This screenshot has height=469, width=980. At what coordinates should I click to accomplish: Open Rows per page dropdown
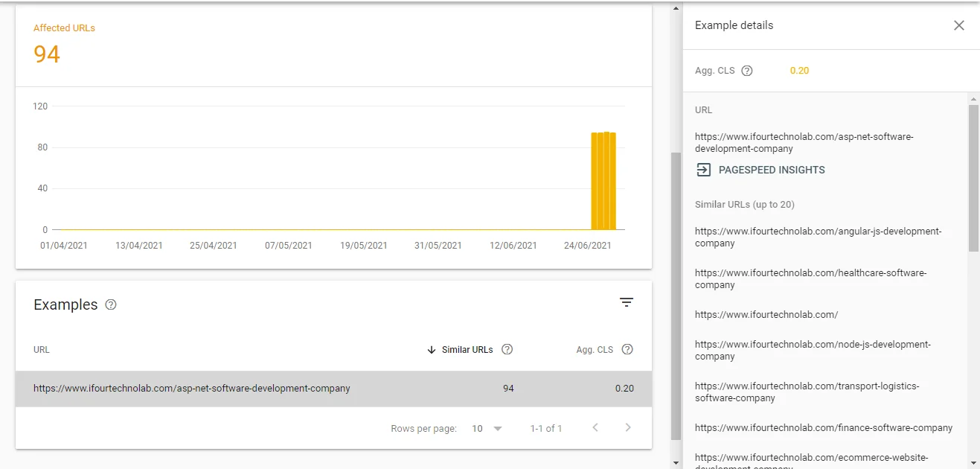487,429
